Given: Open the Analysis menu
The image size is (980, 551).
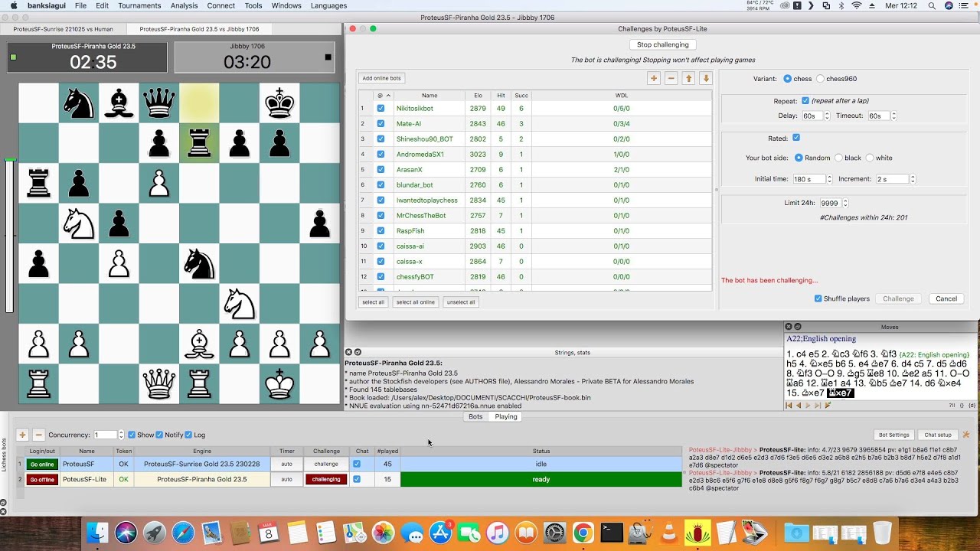Looking at the screenshot, I should point(184,5).
